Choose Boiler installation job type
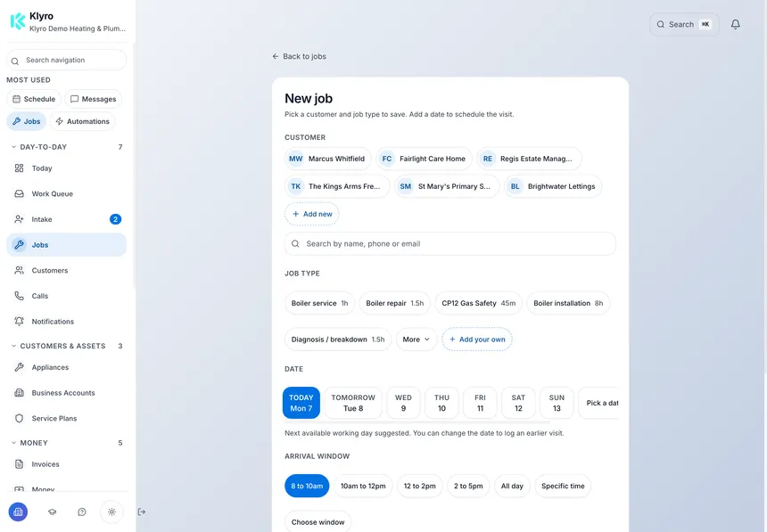 click(568, 303)
